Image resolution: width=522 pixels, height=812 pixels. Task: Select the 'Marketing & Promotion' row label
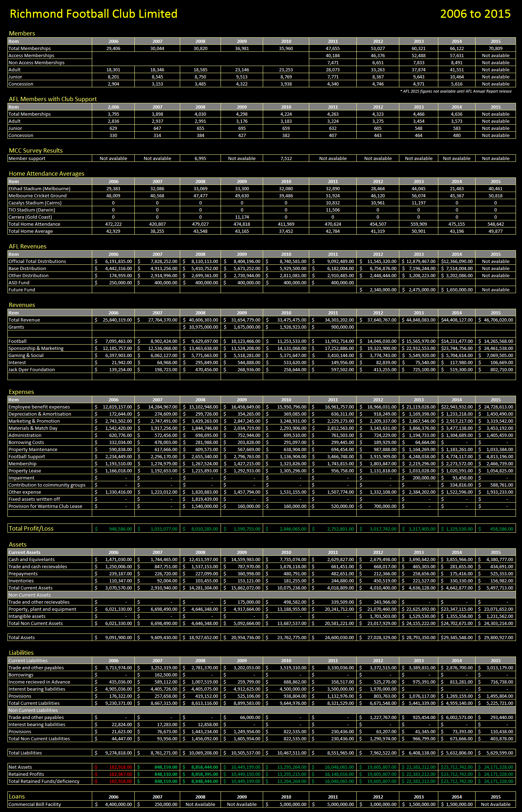[x=34, y=421]
